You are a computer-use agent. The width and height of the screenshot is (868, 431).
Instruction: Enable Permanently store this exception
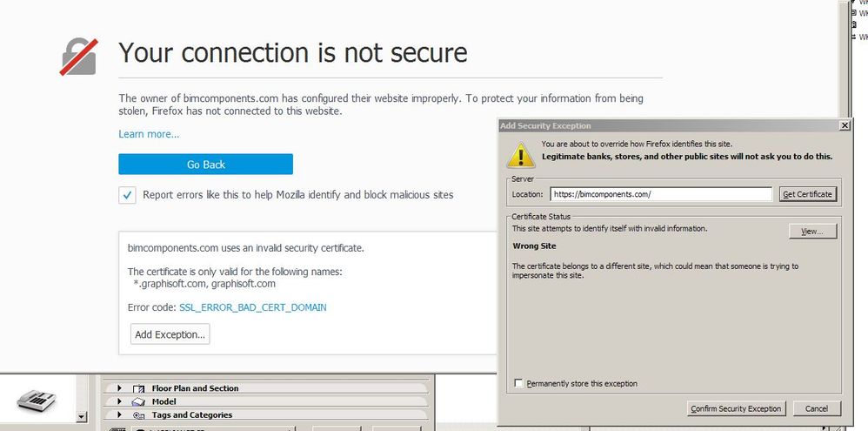pyautogui.click(x=519, y=383)
